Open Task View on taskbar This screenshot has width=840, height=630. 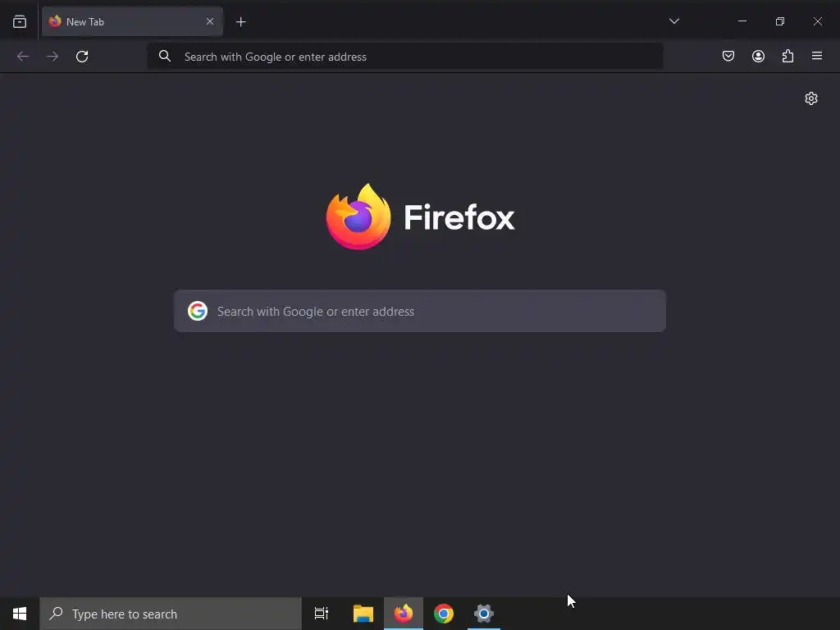click(x=322, y=614)
